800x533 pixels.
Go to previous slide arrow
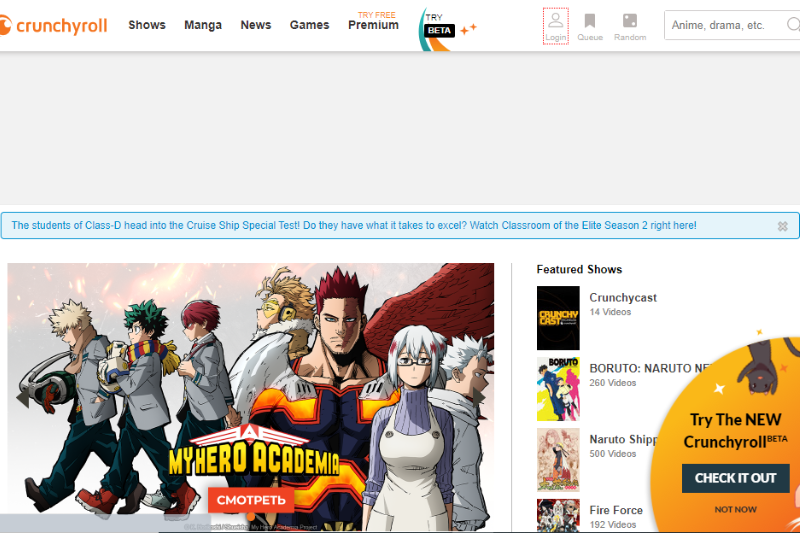click(x=22, y=397)
